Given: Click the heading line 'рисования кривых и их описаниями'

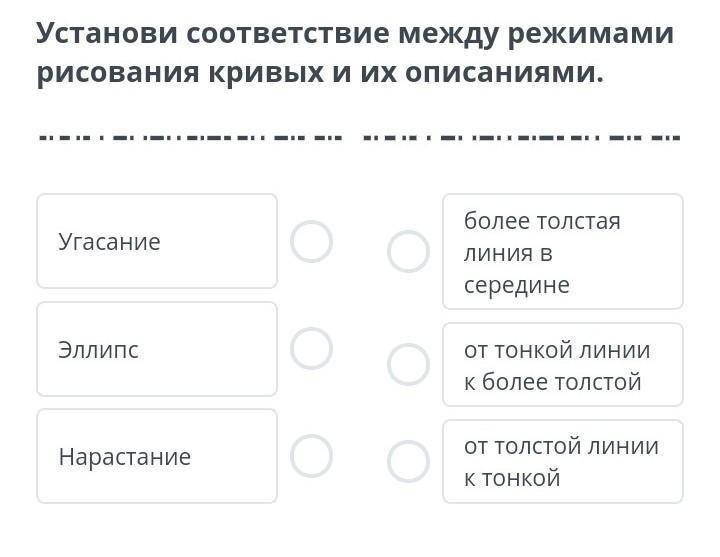Looking at the screenshot, I should tap(320, 74).
